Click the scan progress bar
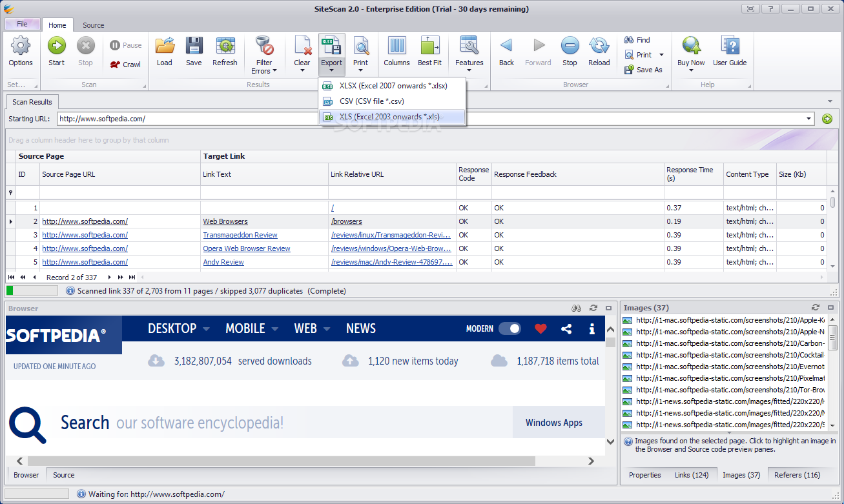 pyautogui.click(x=32, y=291)
